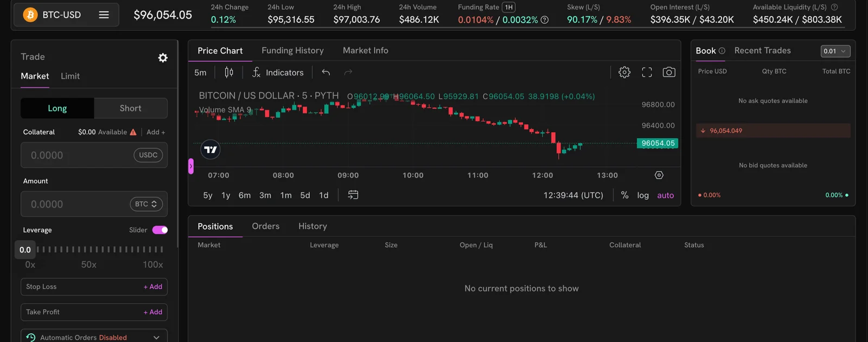Viewport: 868px width, 342px height.
Task: Click the Book info icon
Action: coord(722,51)
